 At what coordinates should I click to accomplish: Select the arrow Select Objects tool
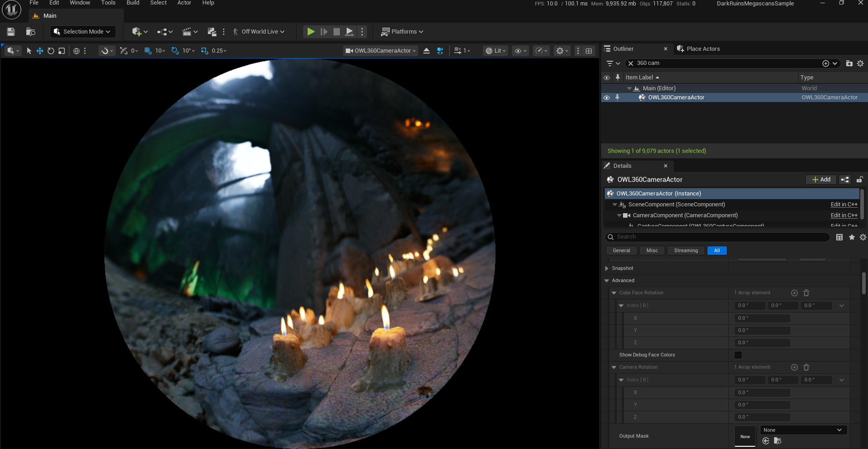tap(29, 51)
